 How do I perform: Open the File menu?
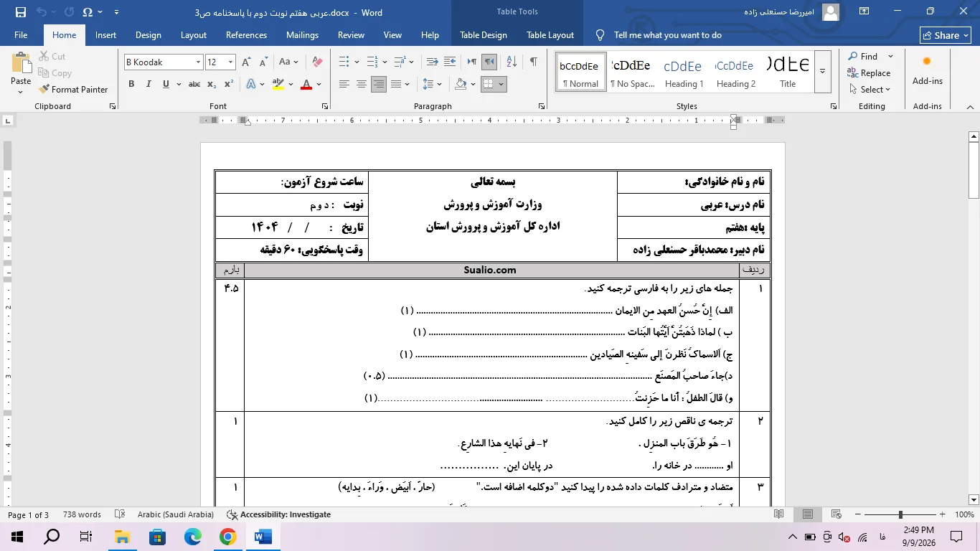pyautogui.click(x=21, y=35)
